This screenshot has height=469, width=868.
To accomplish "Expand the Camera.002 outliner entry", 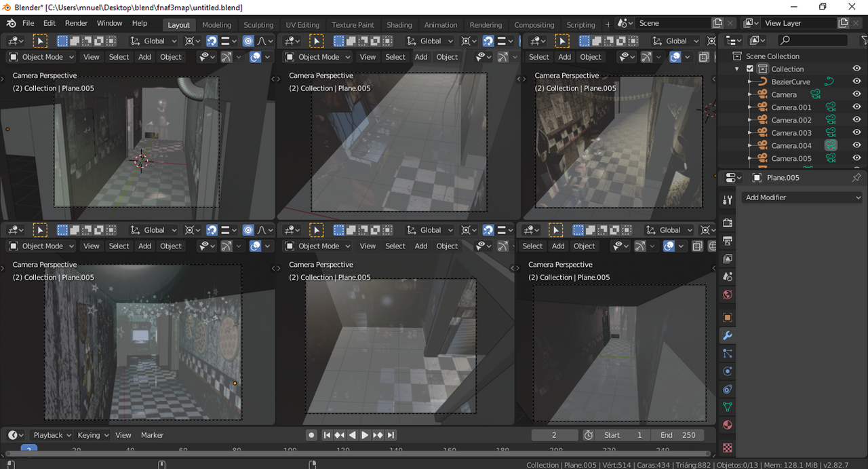I will point(750,120).
